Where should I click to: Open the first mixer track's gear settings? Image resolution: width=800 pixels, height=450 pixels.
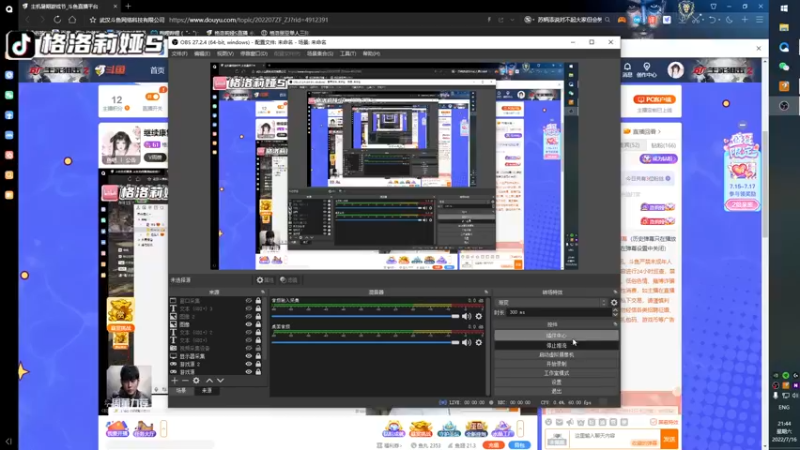tap(479, 316)
